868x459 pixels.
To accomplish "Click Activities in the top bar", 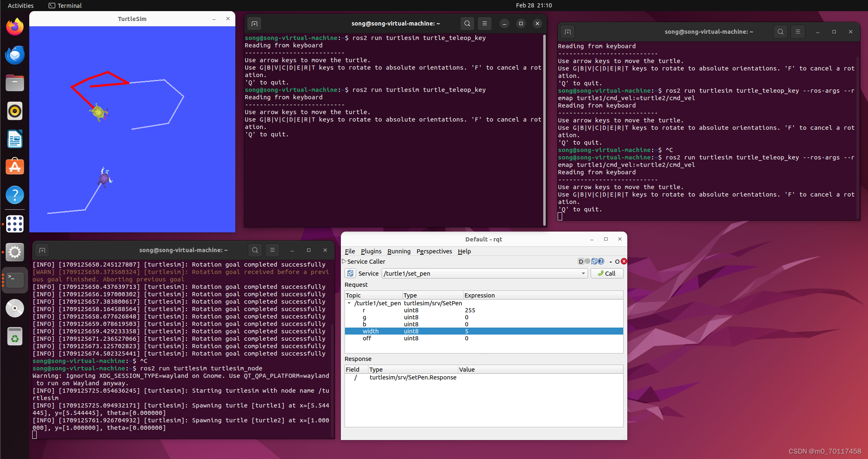I will [x=21, y=5].
